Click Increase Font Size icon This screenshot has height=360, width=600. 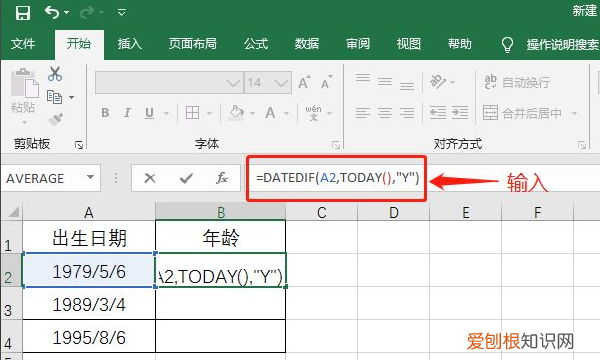click(305, 82)
